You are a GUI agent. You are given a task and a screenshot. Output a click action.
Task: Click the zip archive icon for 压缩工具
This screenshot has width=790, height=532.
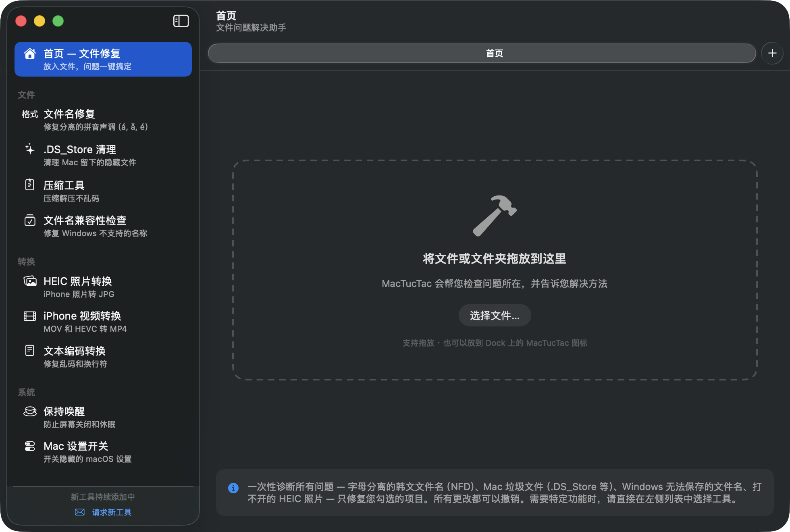[30, 185]
